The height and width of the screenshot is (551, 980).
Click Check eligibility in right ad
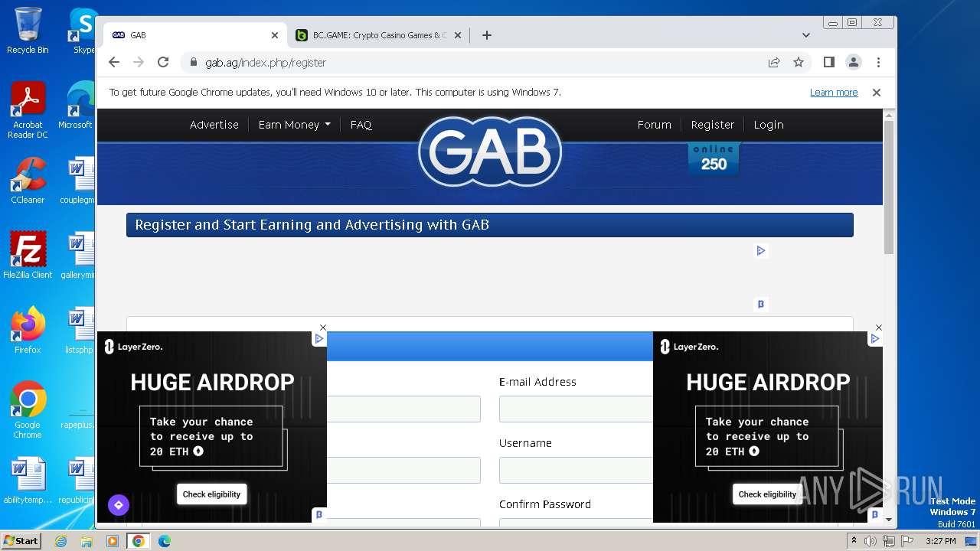(767, 494)
